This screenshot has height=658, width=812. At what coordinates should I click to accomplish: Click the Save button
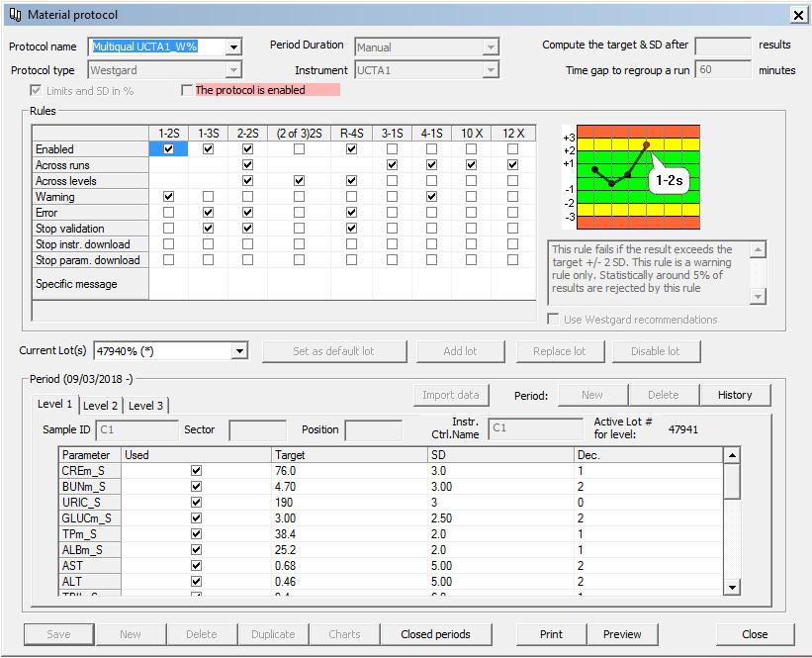tap(58, 634)
